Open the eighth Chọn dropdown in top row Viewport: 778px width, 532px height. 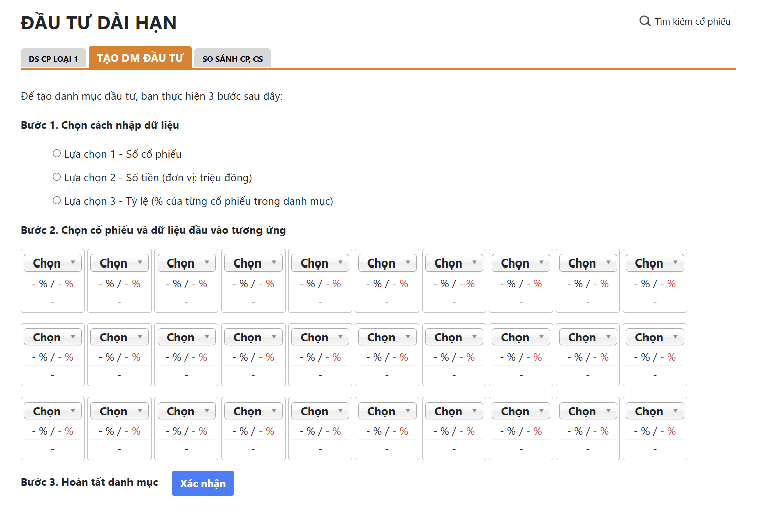tap(521, 263)
